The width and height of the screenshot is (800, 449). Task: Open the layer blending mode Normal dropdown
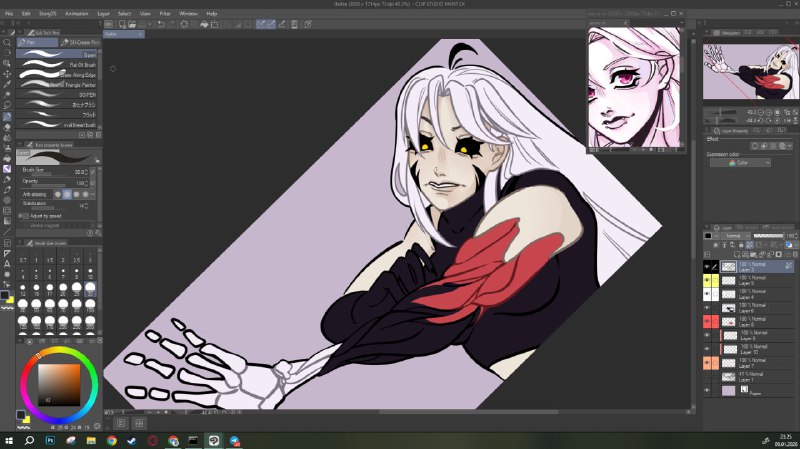point(738,236)
